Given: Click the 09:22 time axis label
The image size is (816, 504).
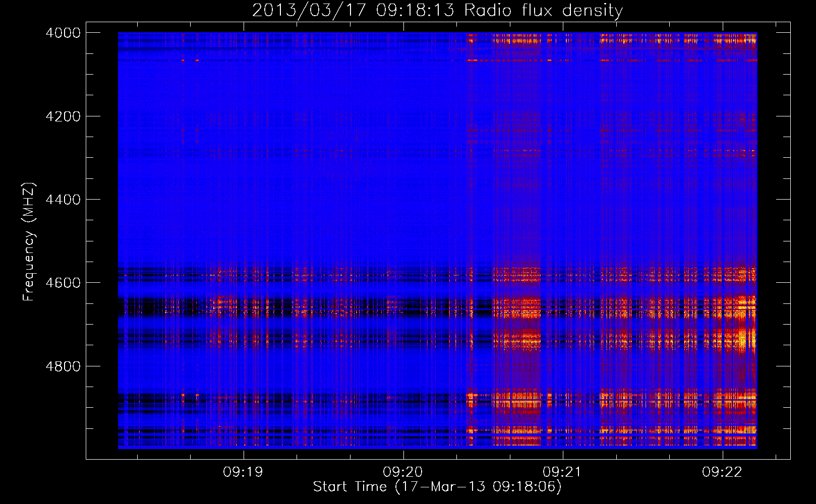Looking at the screenshot, I should click(x=722, y=472).
